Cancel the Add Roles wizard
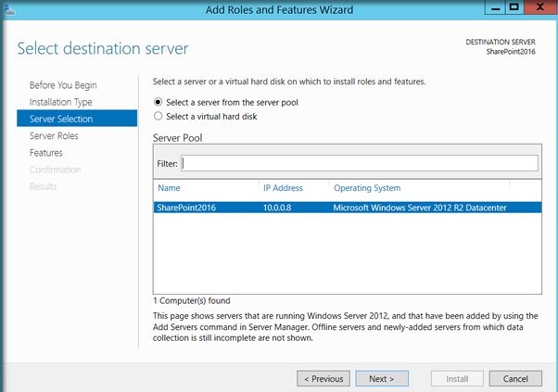The image size is (558, 392). tap(515, 378)
